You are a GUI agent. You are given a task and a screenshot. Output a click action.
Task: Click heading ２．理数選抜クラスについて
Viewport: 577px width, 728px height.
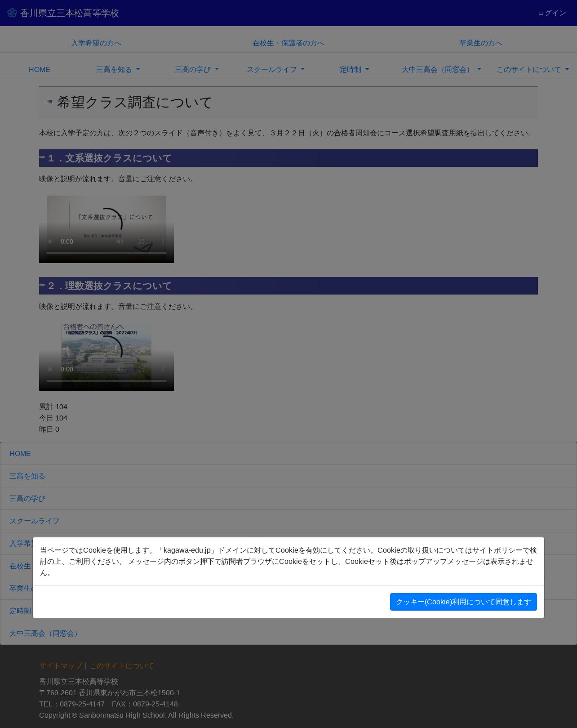point(109,286)
